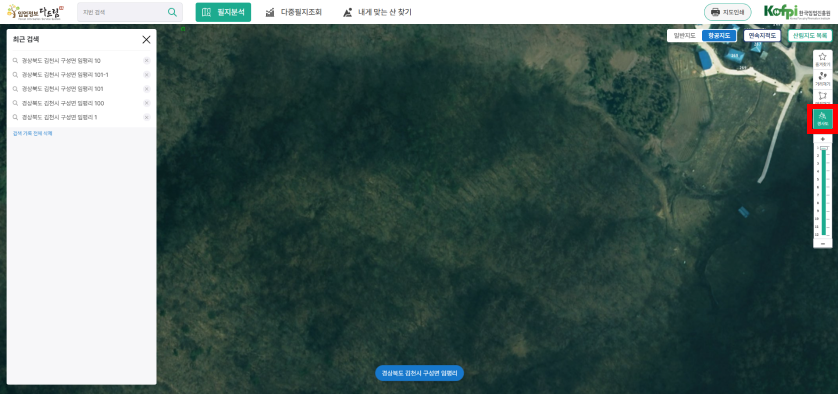Go to the 다중필지조회 menu
This screenshot has height=394, width=838.
294,12
